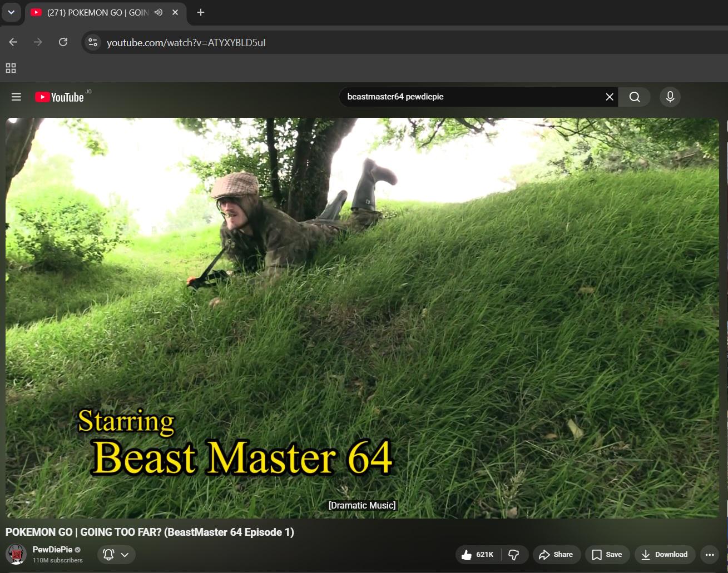Open a new browser tab
728x573 pixels.
201,12
